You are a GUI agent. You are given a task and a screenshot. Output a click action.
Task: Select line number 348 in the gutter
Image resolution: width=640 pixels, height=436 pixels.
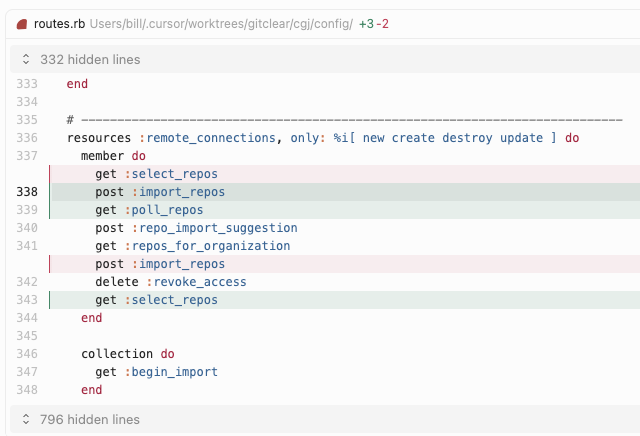click(27, 390)
